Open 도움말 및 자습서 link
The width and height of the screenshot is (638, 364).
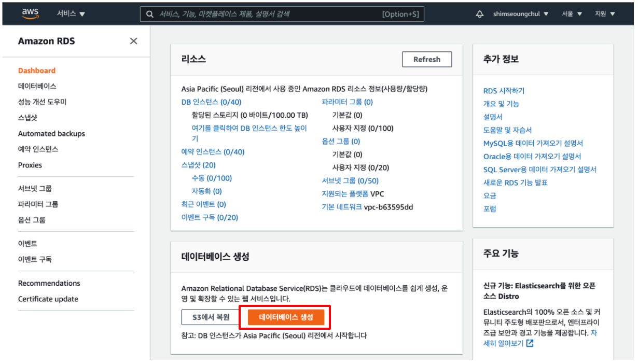pos(507,130)
